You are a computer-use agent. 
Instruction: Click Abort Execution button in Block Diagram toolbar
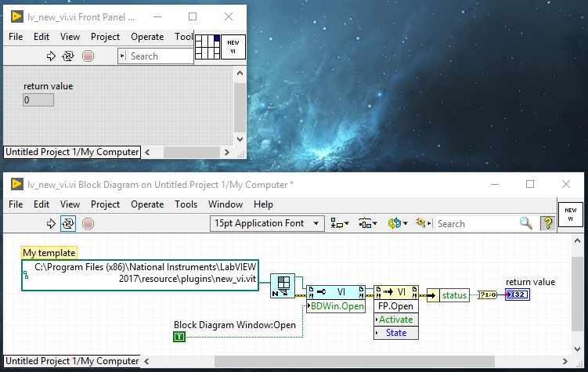pos(88,223)
